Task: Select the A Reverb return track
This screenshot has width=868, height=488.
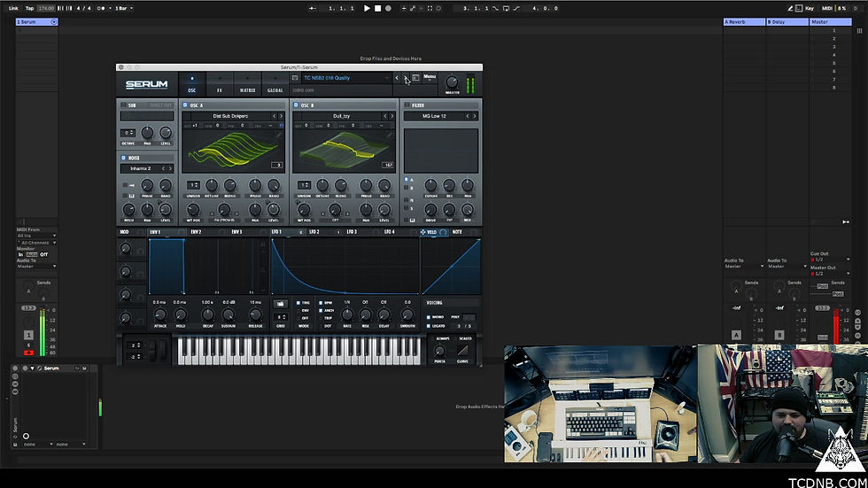Action: click(744, 21)
